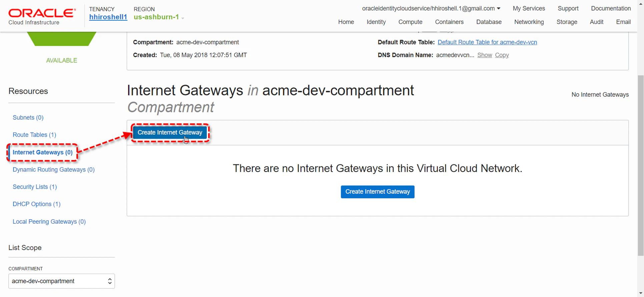Select Internet Gateways (0) in Resources

point(43,152)
